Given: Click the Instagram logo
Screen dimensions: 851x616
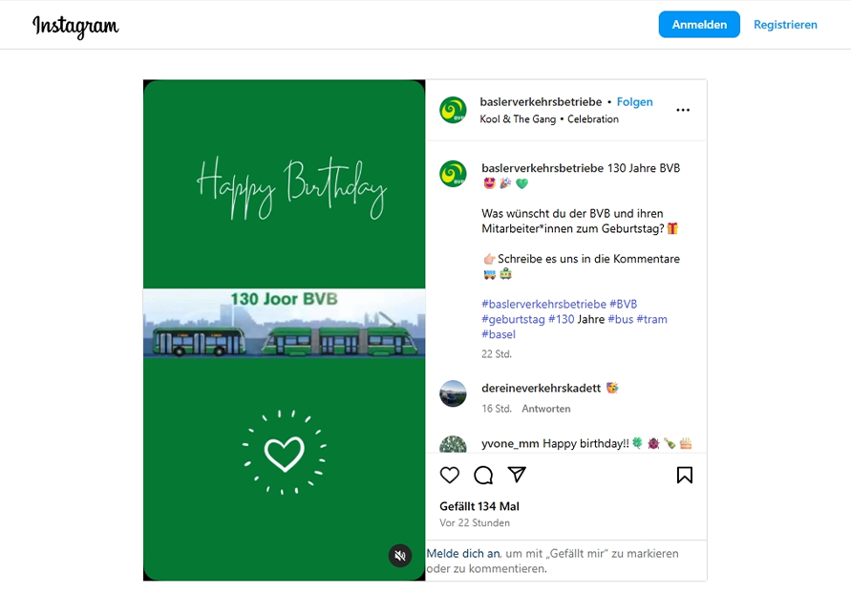Looking at the screenshot, I should (75, 26).
